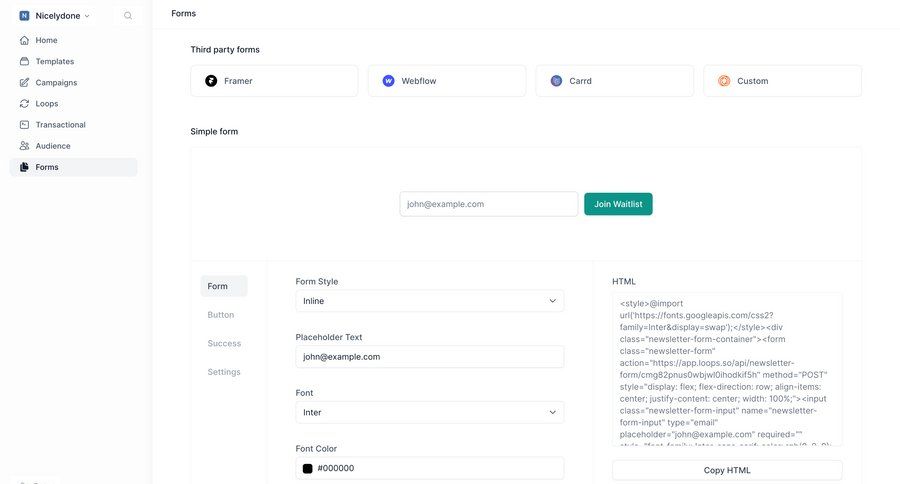Click the Copy HTML button

click(x=727, y=470)
